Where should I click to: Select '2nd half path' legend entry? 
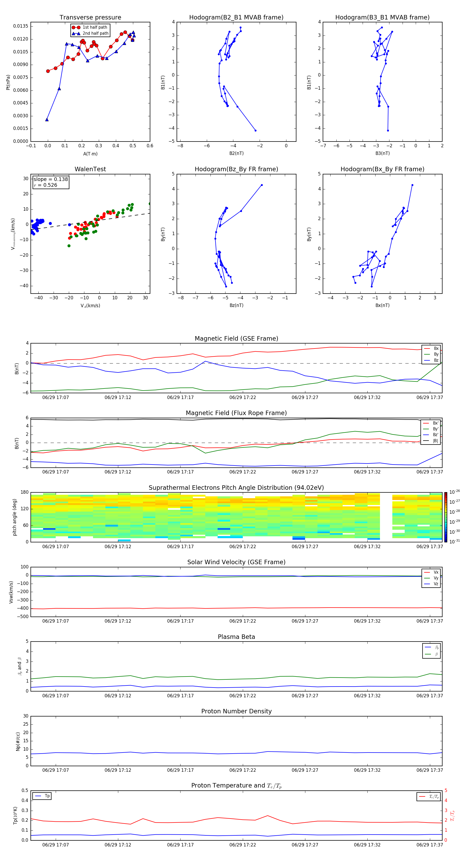point(90,33)
